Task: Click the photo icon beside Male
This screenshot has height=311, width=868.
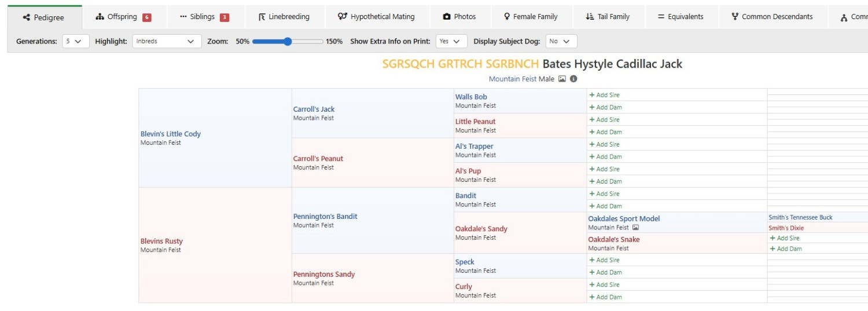Action: (x=562, y=79)
